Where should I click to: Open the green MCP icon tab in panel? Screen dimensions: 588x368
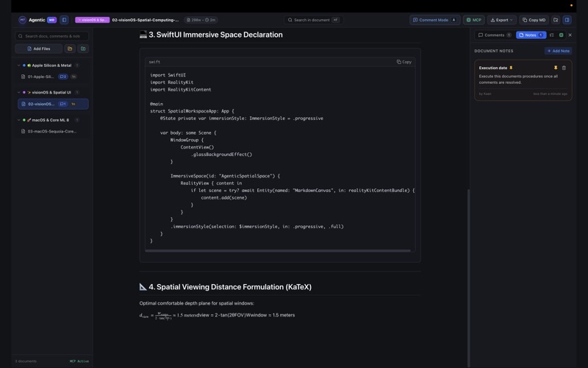(x=561, y=35)
